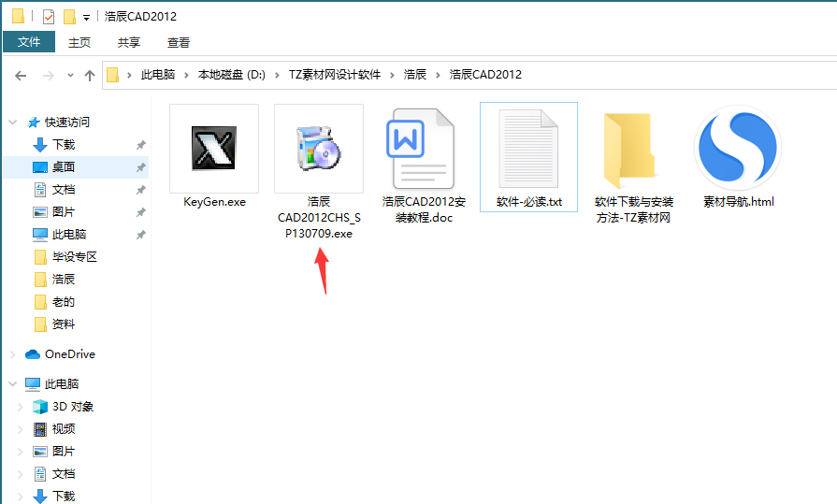Switch to the 查看 ribbon tab
Image resolution: width=837 pixels, height=504 pixels.
(x=179, y=42)
